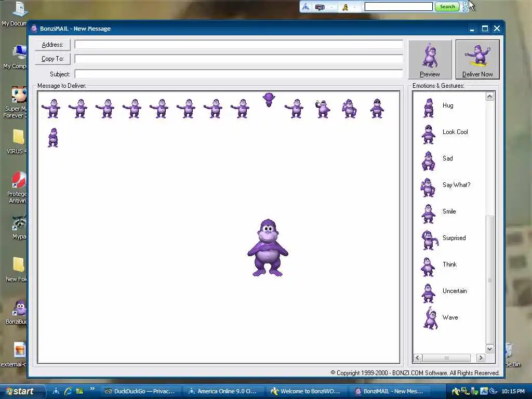Select the lone Bonzi figure on the message's second row
Viewport: 532px width, 399px height.
pyautogui.click(x=53, y=137)
